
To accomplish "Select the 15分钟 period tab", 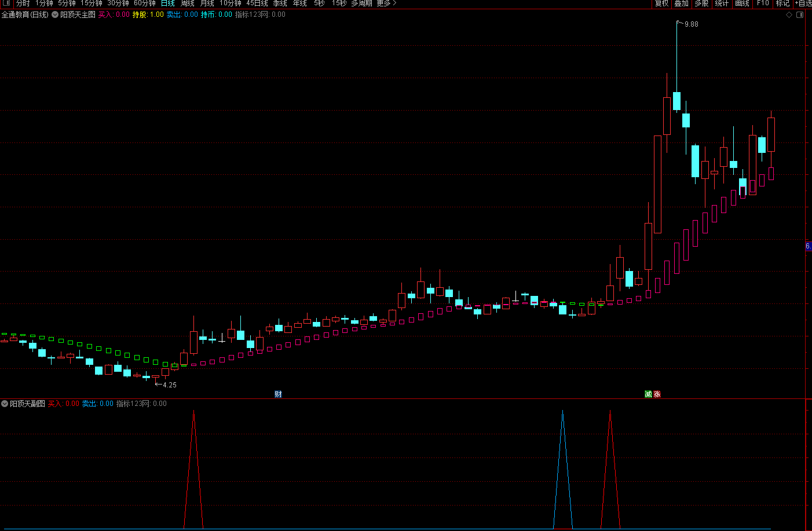I will point(92,3).
